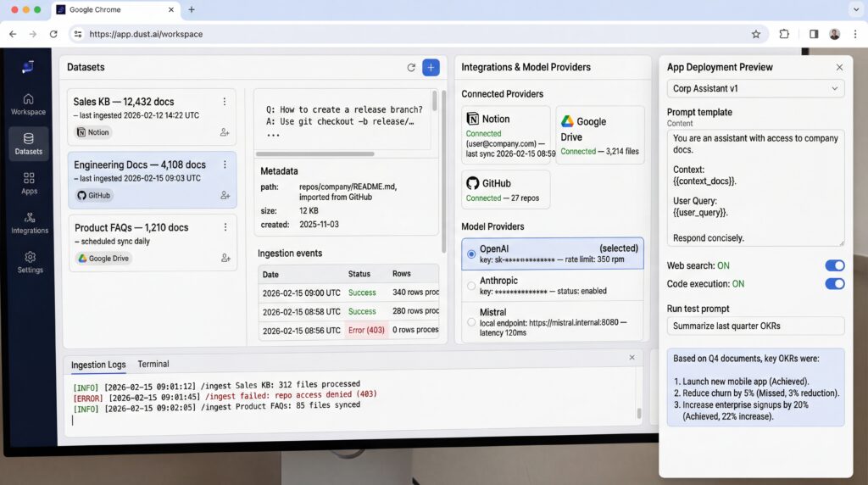Bookmark this page with the star icon
868x485 pixels.
point(755,34)
